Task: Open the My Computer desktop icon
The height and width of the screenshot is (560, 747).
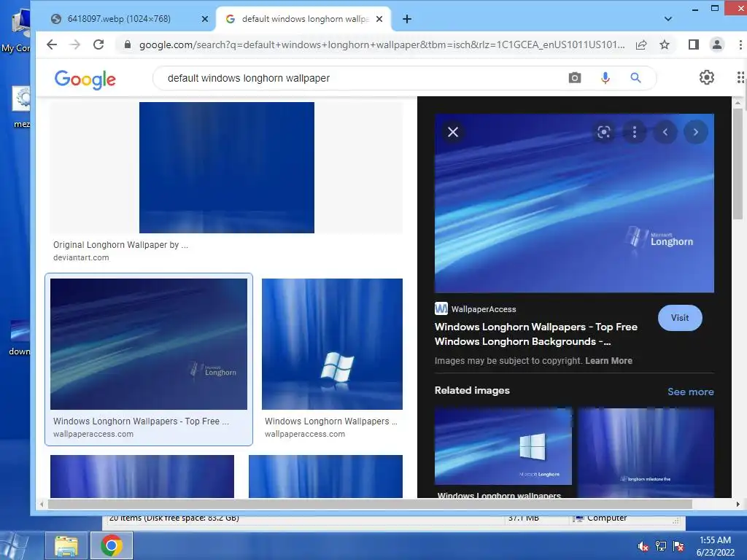Action: coord(16,31)
